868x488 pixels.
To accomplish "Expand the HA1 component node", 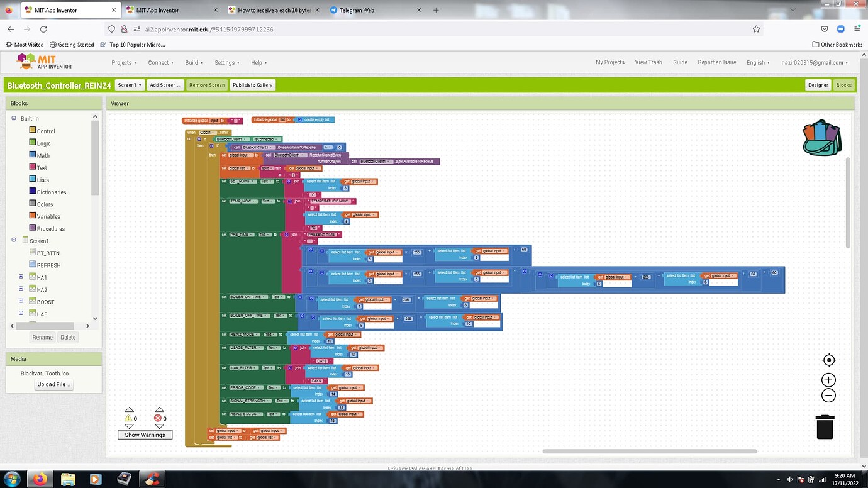I will [21, 277].
